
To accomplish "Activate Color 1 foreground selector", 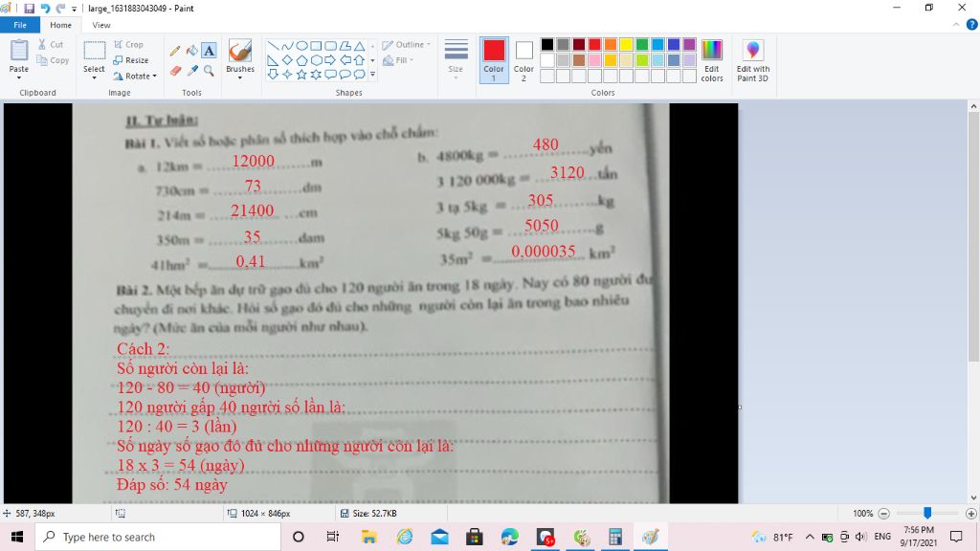I will pos(494,60).
